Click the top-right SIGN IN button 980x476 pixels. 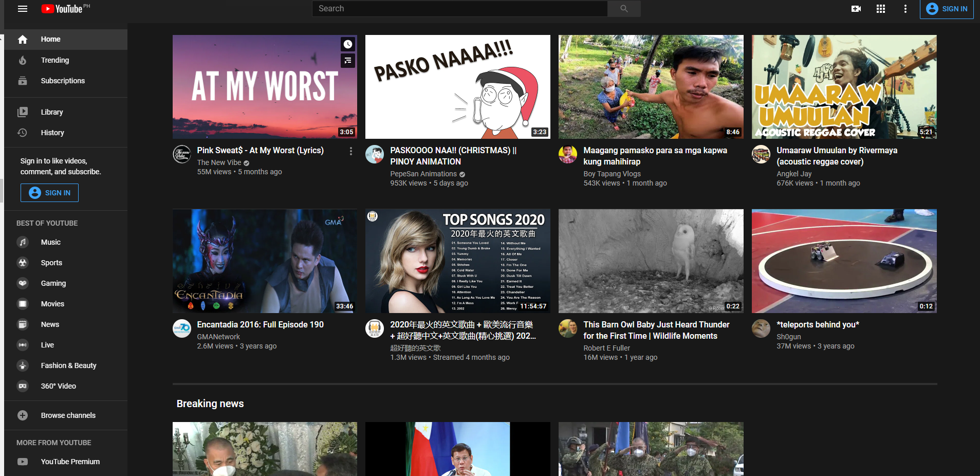(x=947, y=9)
